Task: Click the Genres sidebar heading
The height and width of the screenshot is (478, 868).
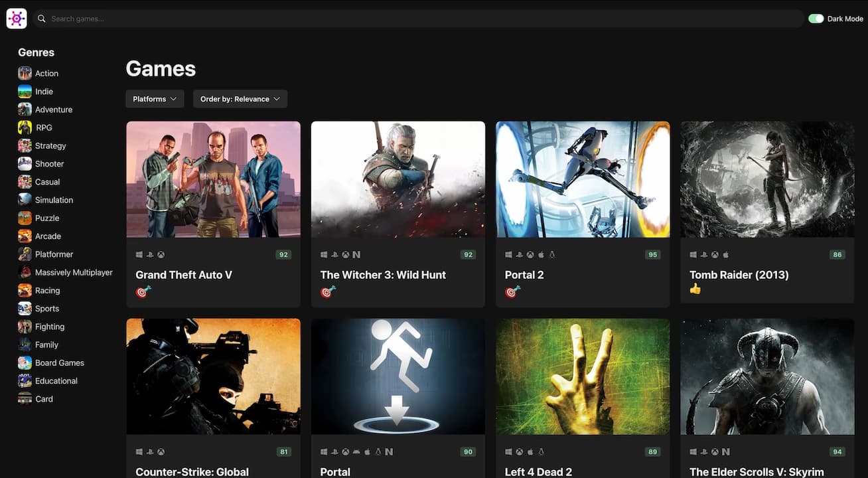Action: [x=36, y=52]
